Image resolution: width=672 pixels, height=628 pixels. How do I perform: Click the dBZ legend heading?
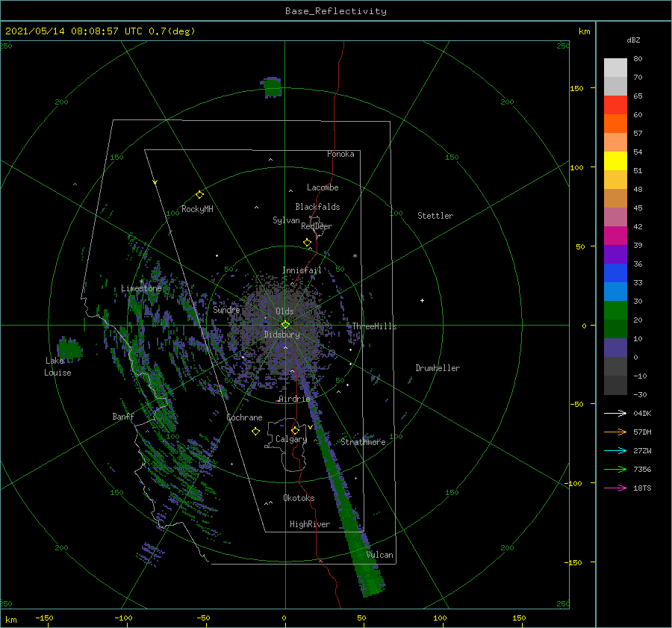click(x=633, y=40)
